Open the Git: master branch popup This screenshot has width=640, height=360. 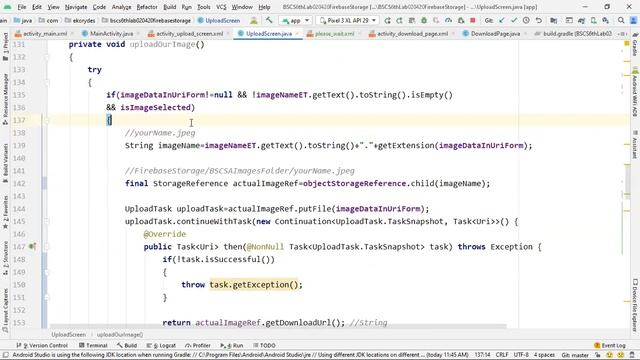(x=576, y=355)
